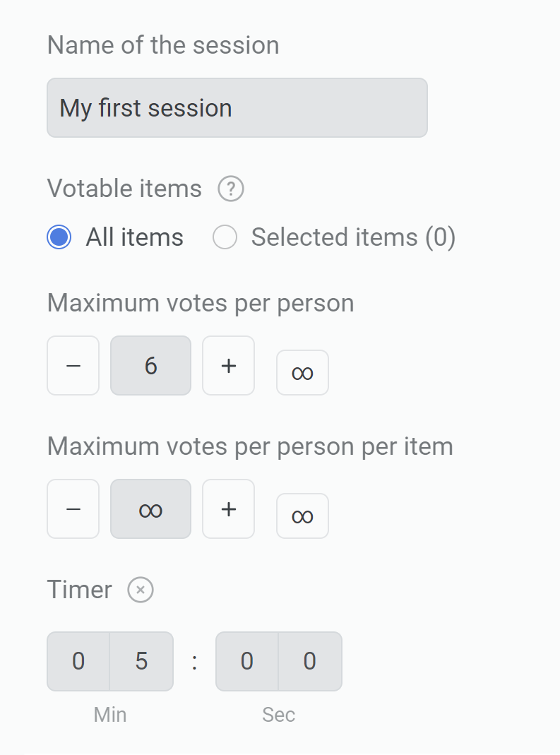Click the timer minutes tens digit
560x755 pixels.
(x=78, y=662)
